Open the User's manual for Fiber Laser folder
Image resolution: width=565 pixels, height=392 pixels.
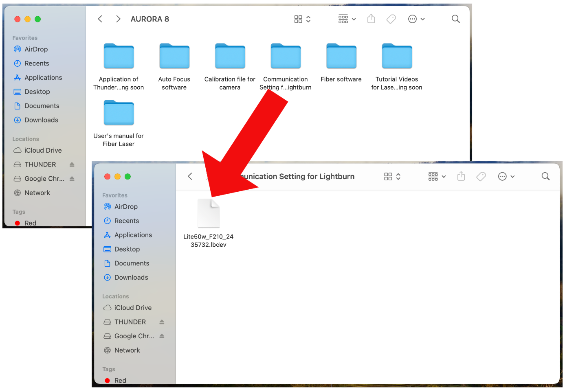[119, 113]
